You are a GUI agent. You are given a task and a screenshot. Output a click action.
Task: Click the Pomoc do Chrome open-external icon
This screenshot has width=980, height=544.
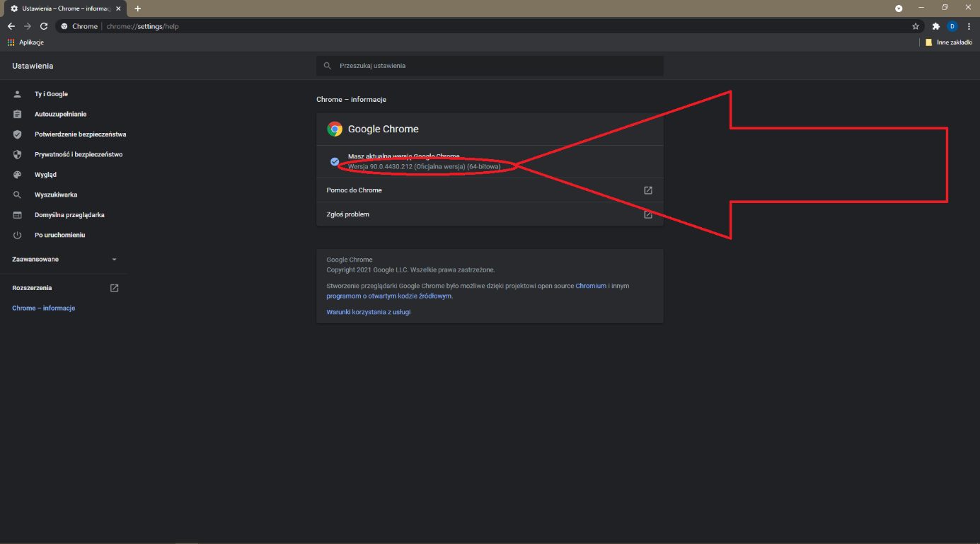point(648,190)
